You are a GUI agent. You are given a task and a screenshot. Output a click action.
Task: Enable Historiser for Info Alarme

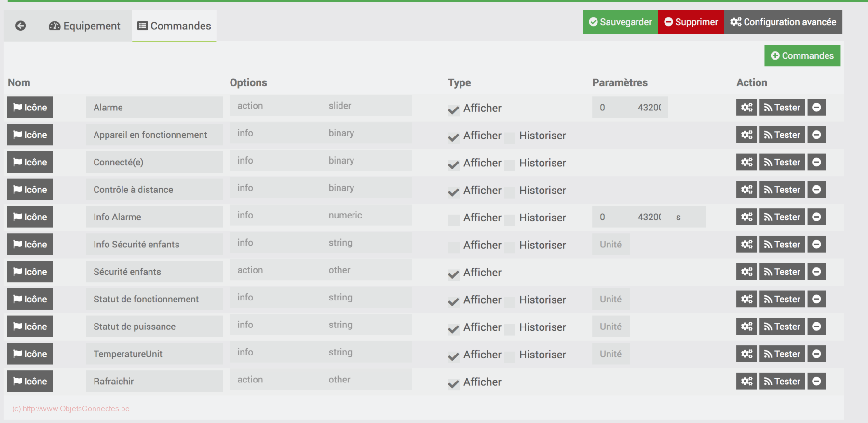click(x=510, y=220)
